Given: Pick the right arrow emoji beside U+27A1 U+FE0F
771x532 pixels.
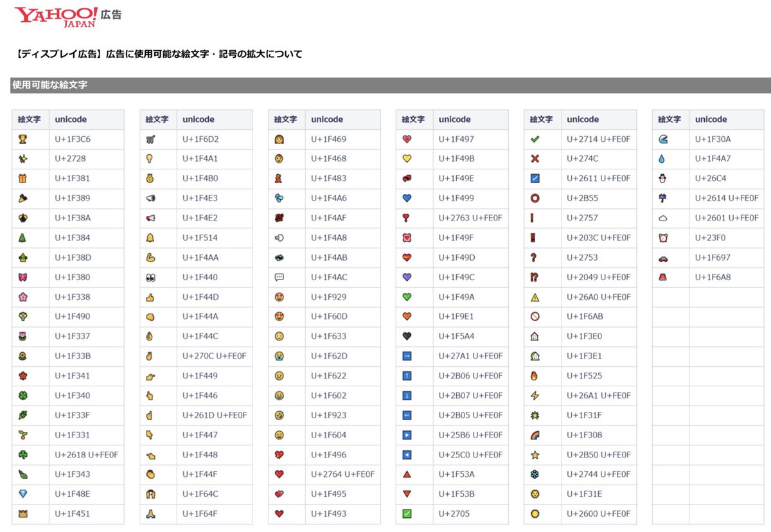Looking at the screenshot, I should pyautogui.click(x=407, y=357).
